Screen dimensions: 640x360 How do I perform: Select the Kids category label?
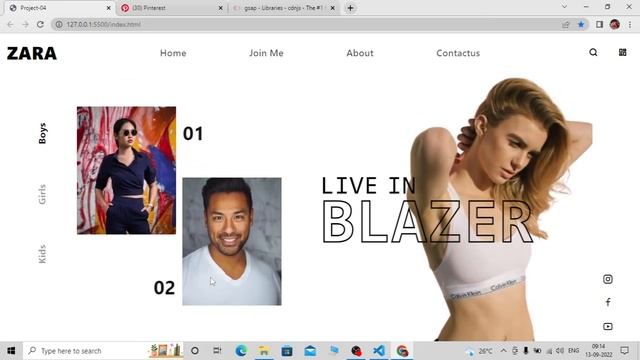42,254
